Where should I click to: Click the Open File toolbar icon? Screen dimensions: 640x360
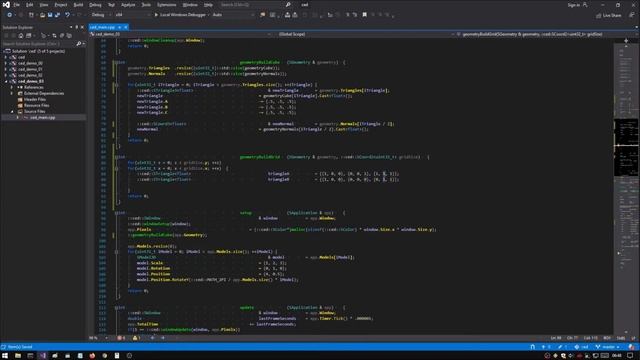click(42, 15)
